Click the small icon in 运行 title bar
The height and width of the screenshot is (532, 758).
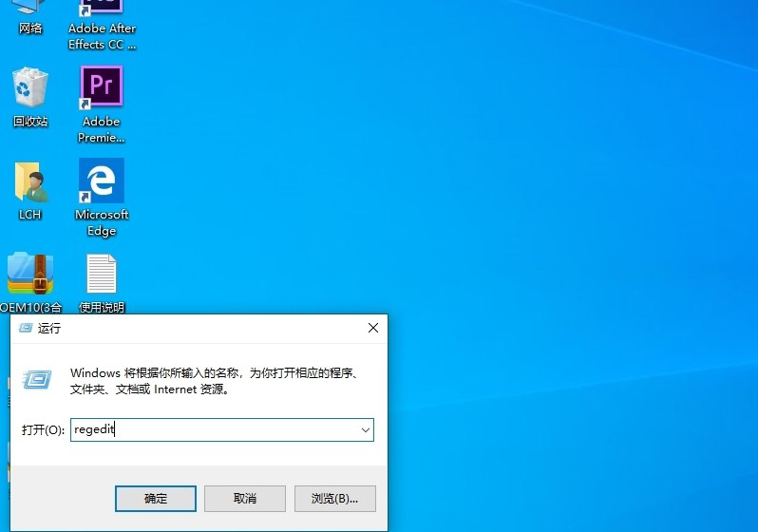[26, 328]
